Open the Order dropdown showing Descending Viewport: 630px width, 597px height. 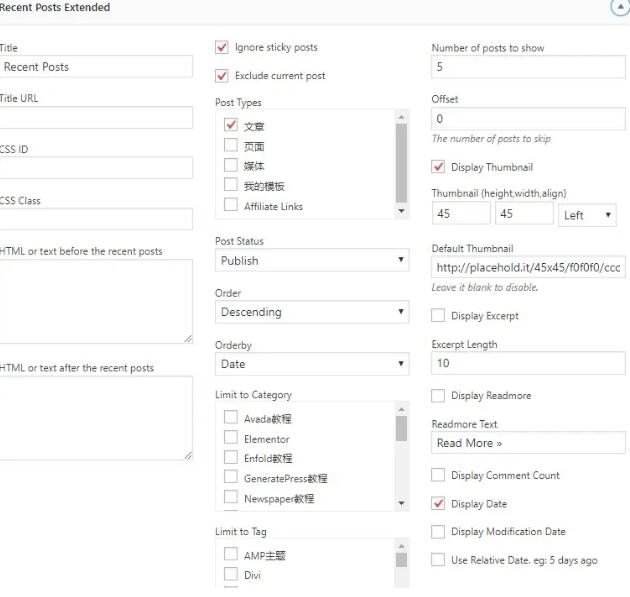312,312
